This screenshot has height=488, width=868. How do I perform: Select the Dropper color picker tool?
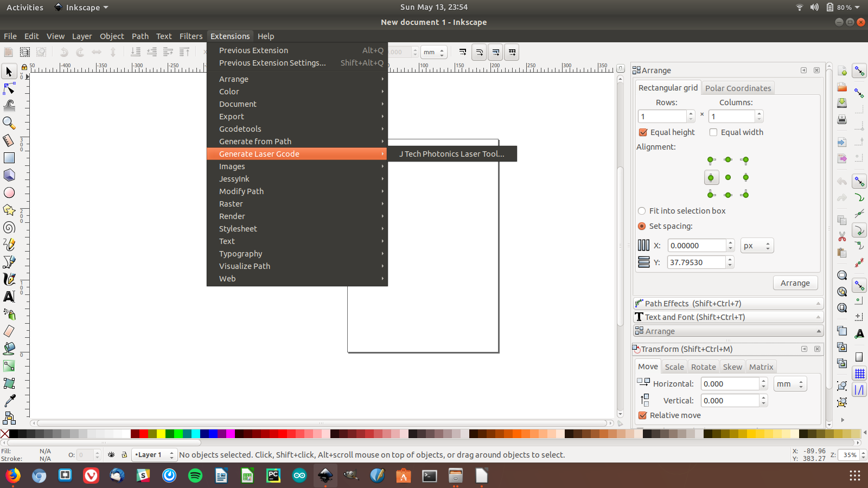tap(9, 401)
